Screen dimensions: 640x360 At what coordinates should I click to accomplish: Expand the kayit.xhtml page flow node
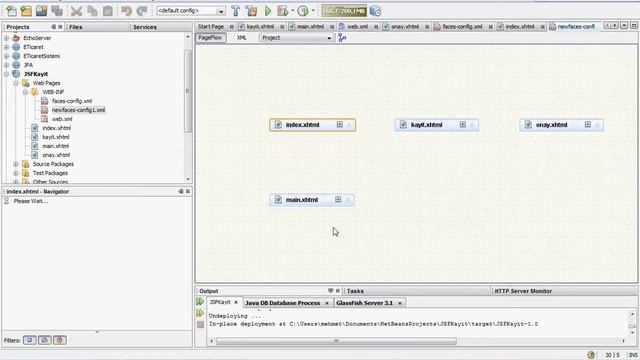pos(462,124)
